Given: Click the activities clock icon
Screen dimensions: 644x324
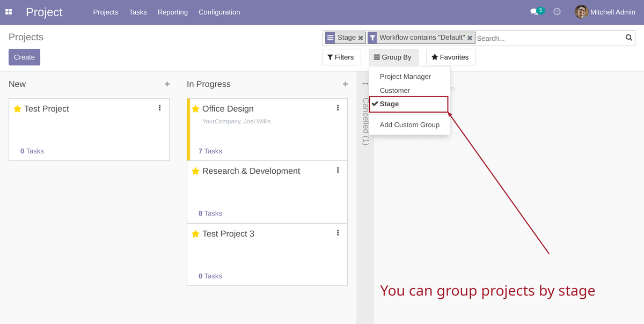Looking at the screenshot, I should coord(557,11).
